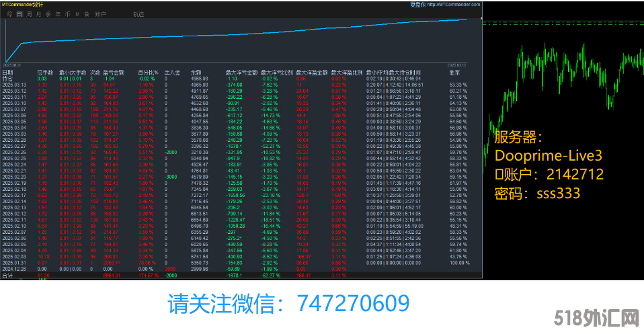Select the 2025.03.04 date row
The height and width of the screenshot is (334, 644).
coord(241,128)
